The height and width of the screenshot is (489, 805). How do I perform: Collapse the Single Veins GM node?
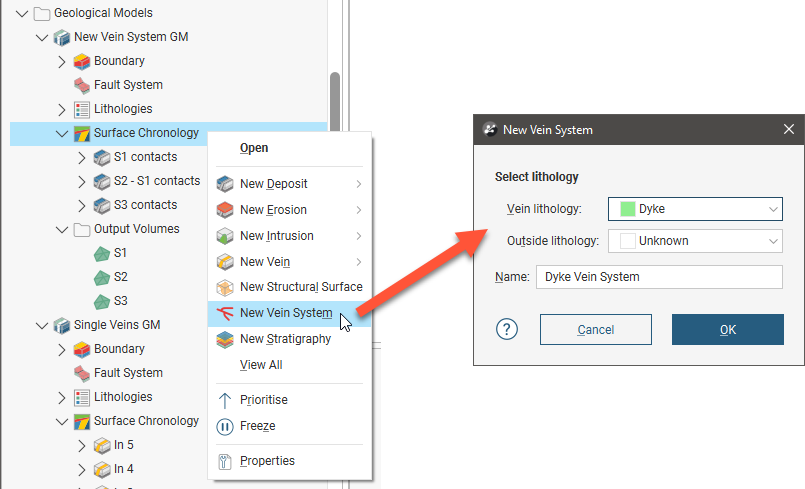click(42, 326)
